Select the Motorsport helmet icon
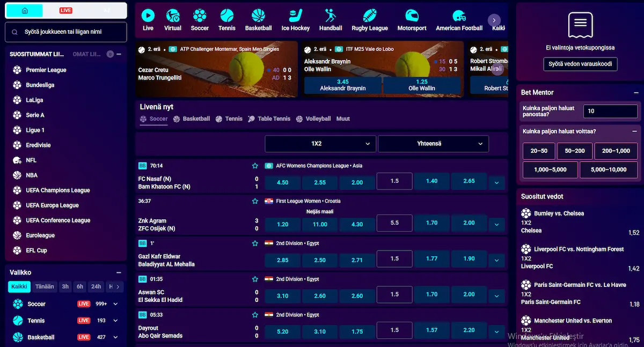This screenshot has height=347, width=644. [412, 16]
